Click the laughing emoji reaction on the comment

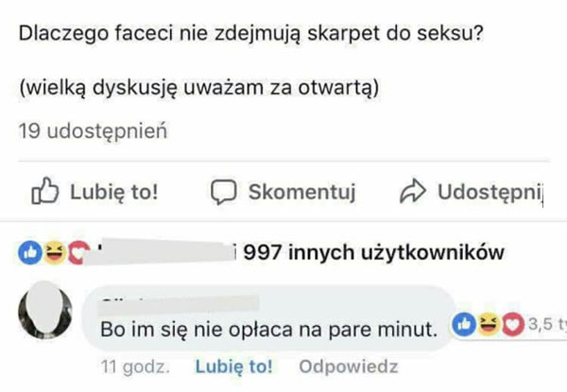tap(488, 326)
